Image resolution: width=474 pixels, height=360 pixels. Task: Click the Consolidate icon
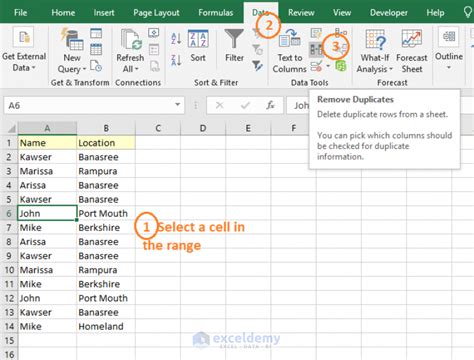click(x=341, y=33)
